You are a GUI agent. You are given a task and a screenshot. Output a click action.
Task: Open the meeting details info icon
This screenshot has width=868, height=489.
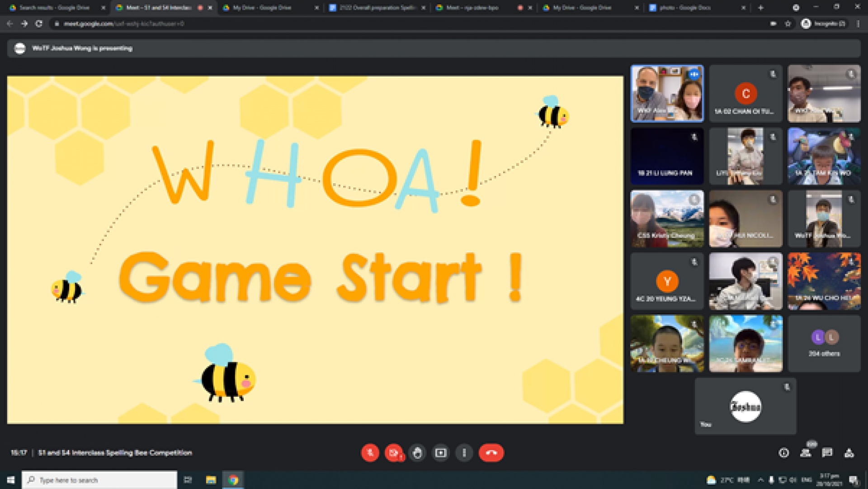[784, 453]
